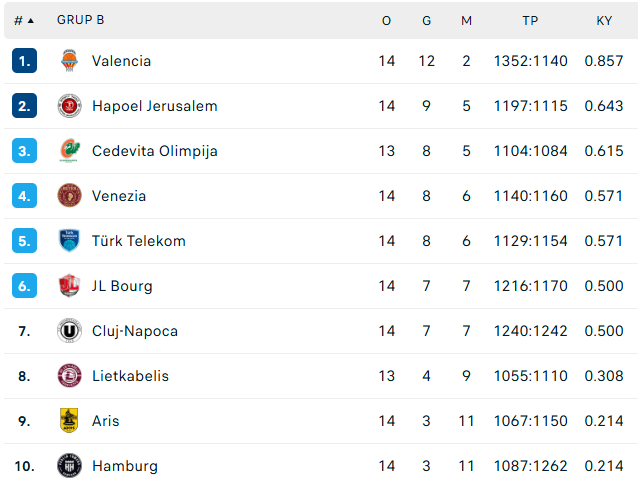Open the Türk Telekom team link
Screen dimensions: 638x486
click(139, 241)
